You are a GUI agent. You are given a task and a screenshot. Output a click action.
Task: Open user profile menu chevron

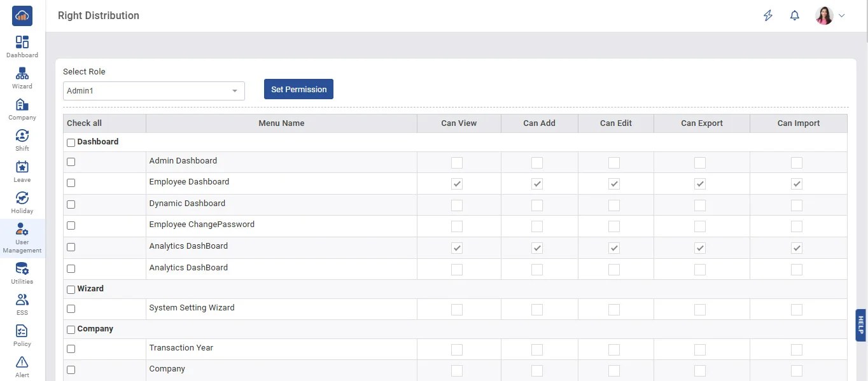click(842, 16)
